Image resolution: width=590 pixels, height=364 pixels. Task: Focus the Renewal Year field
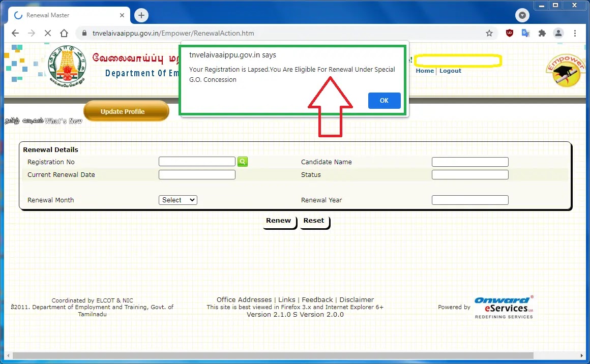click(470, 200)
